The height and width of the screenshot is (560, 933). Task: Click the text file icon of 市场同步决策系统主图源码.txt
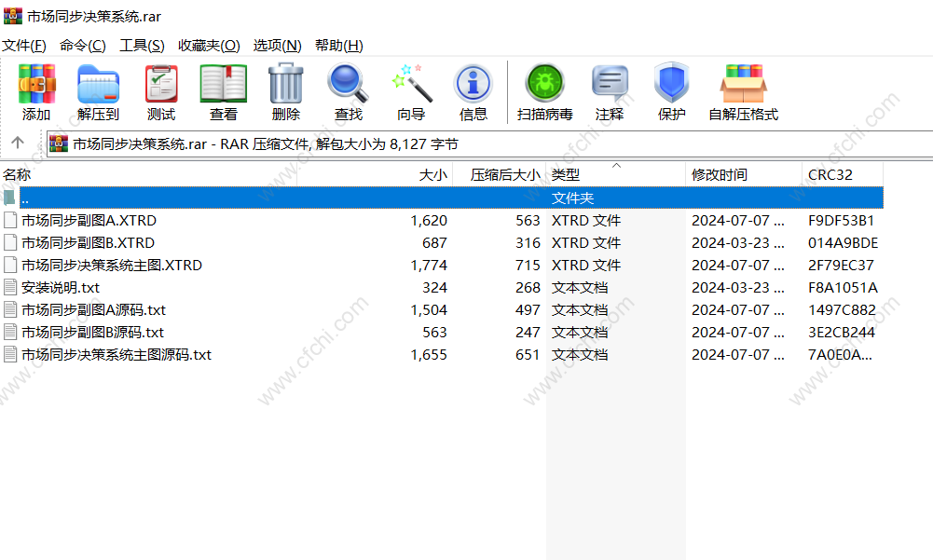[x=10, y=355]
